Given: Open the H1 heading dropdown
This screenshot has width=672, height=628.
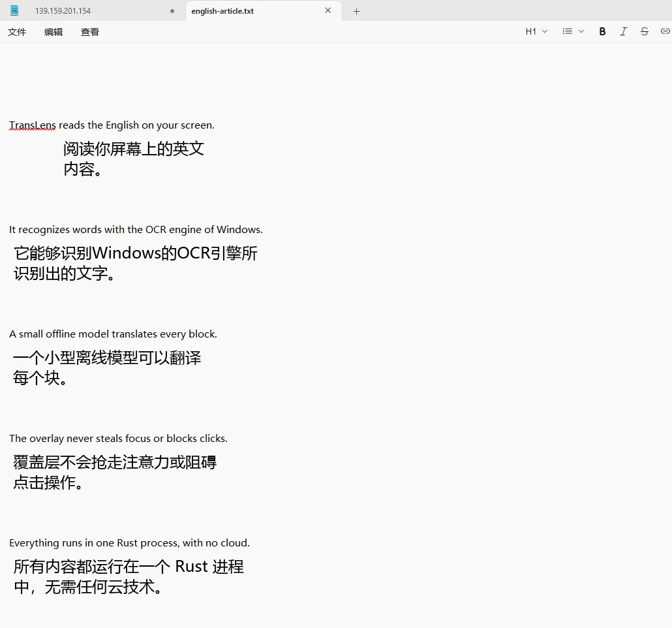Looking at the screenshot, I should tap(536, 31).
